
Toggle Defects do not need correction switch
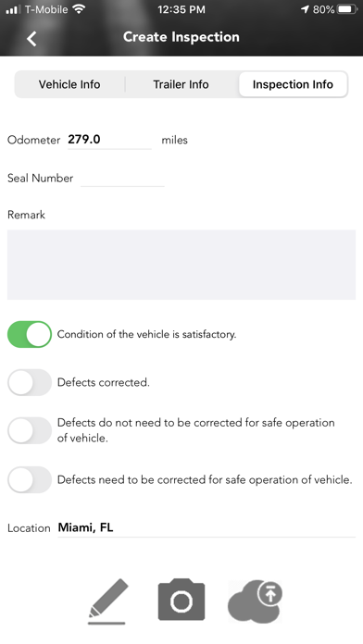pyautogui.click(x=30, y=430)
